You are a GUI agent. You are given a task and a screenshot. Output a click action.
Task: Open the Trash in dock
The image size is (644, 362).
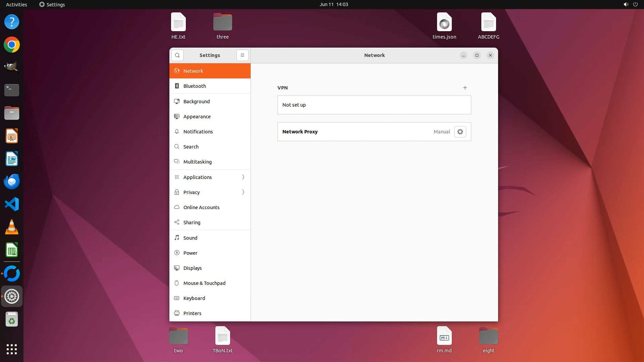[x=12, y=319]
